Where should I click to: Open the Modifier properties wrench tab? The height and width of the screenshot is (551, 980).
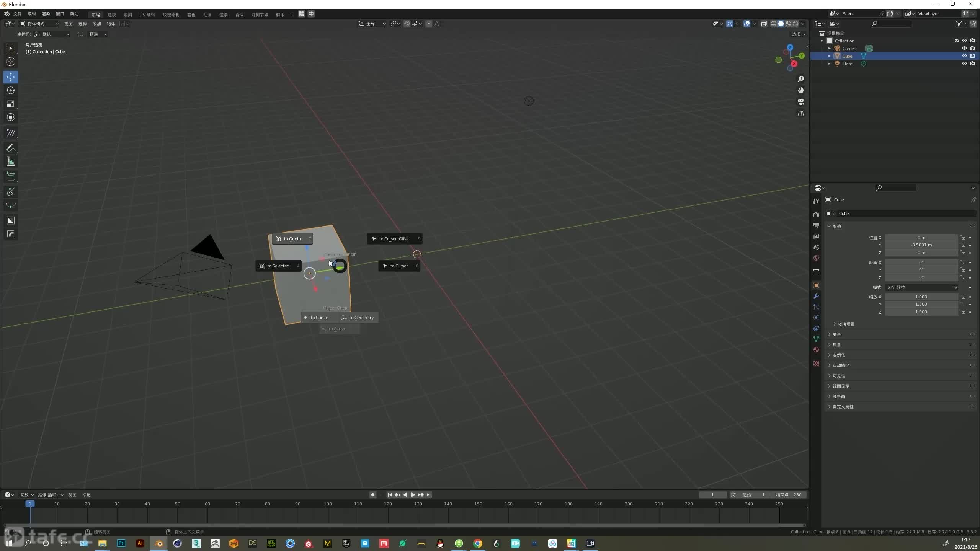pos(816,296)
